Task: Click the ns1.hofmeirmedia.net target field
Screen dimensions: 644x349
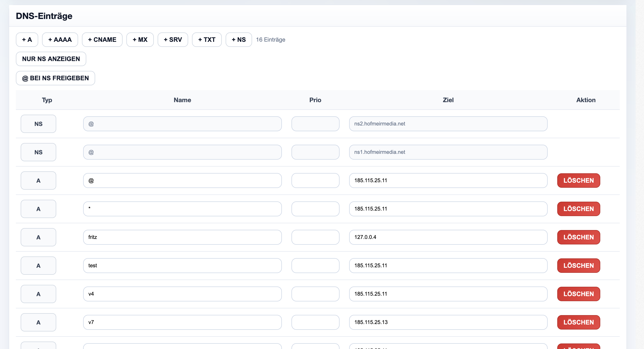Action: (x=448, y=152)
